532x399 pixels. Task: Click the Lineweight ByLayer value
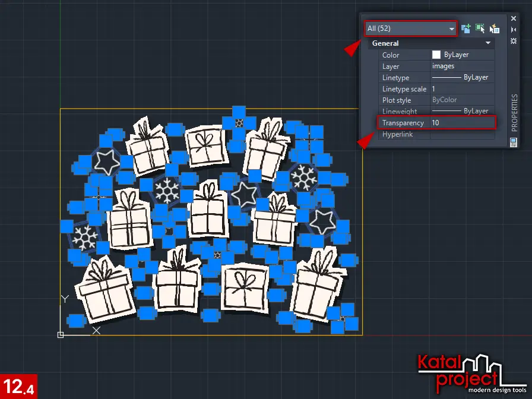tap(462, 111)
